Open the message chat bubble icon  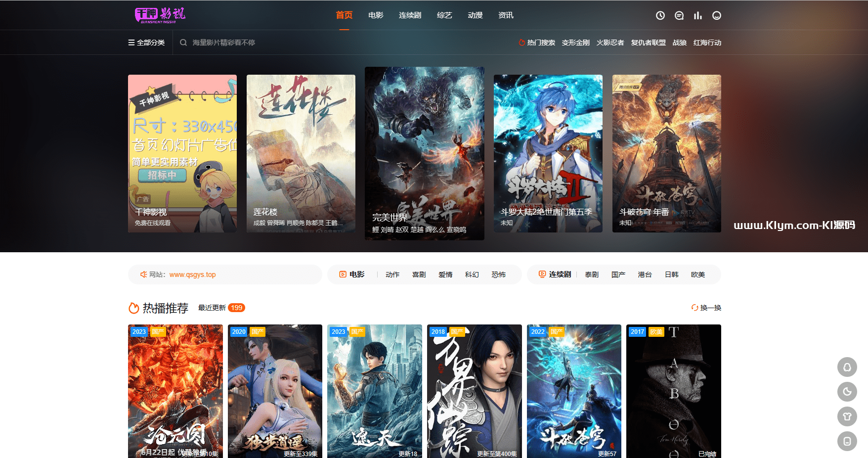click(679, 15)
